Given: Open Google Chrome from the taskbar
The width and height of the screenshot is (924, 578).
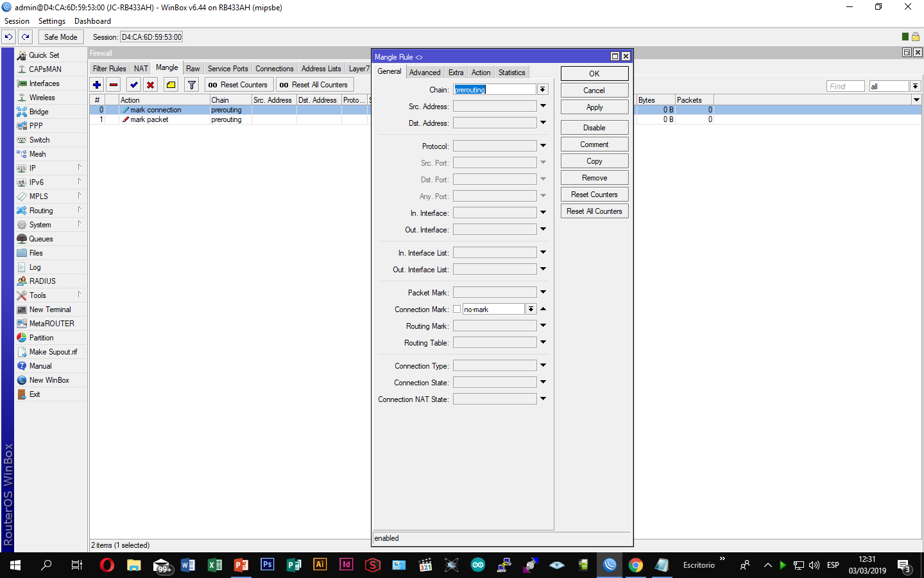Looking at the screenshot, I should (636, 565).
